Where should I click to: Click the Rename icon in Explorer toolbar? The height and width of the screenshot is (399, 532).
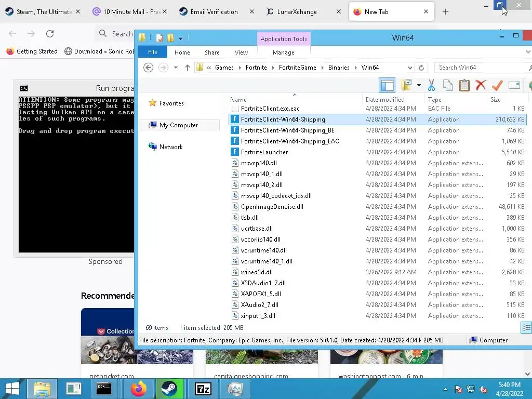point(514,85)
